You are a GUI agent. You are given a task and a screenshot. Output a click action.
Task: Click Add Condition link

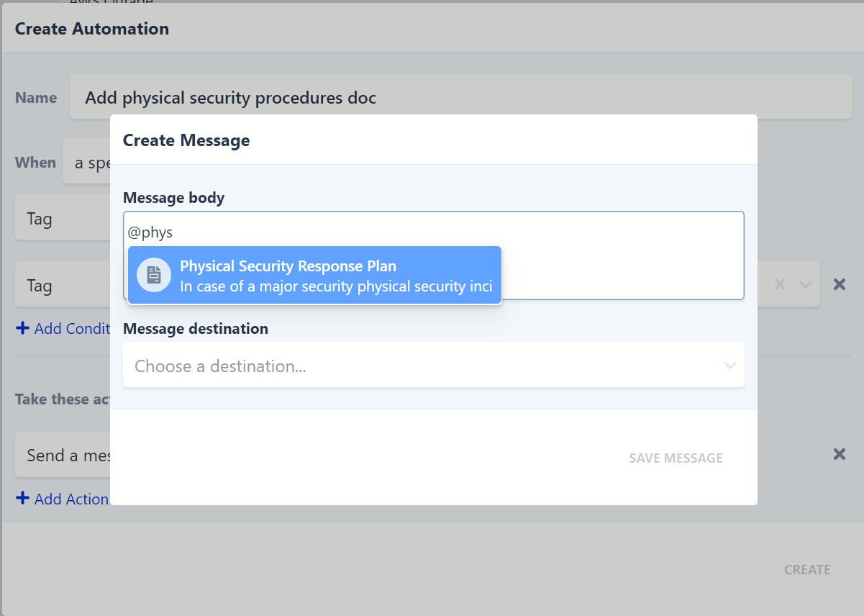(x=63, y=328)
